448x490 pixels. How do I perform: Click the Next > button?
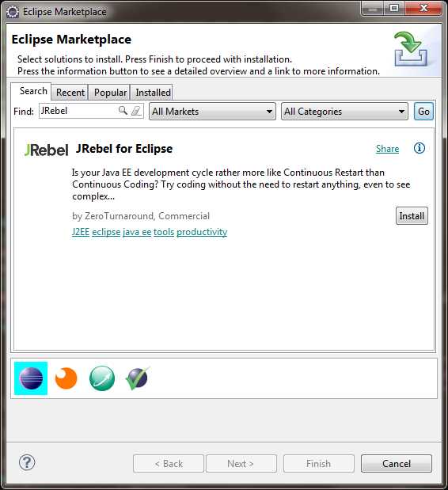(x=241, y=463)
